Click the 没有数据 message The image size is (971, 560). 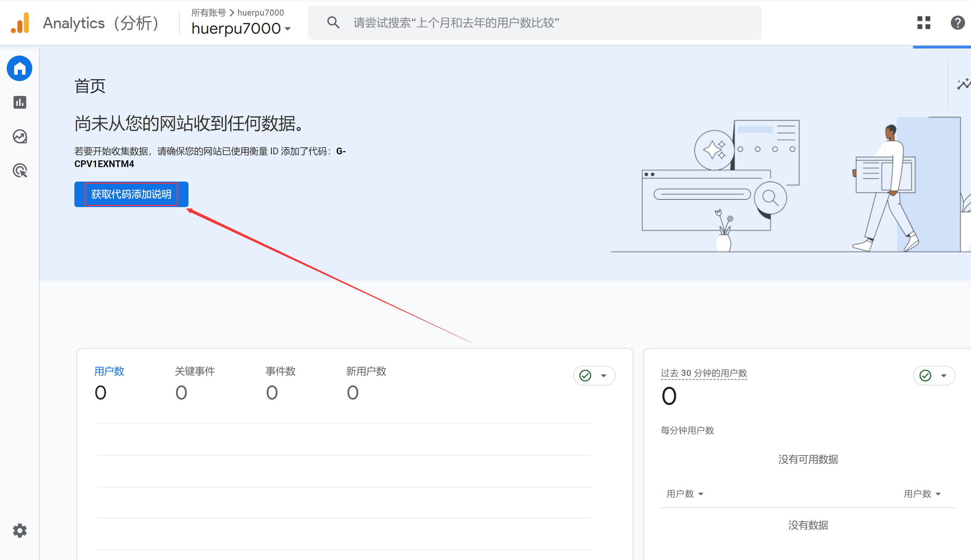[x=808, y=525]
